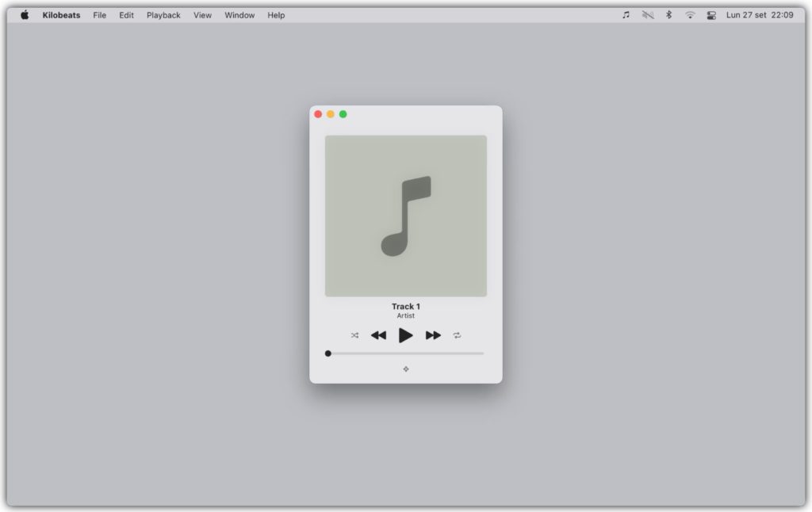Click the album artwork placeholder
Screen dimensions: 812x512
[406, 216]
